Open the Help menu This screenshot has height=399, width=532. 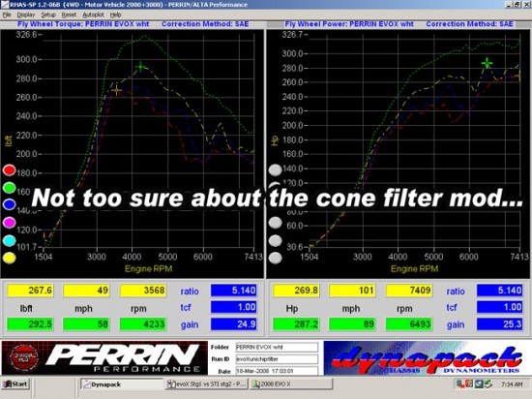coord(115,15)
